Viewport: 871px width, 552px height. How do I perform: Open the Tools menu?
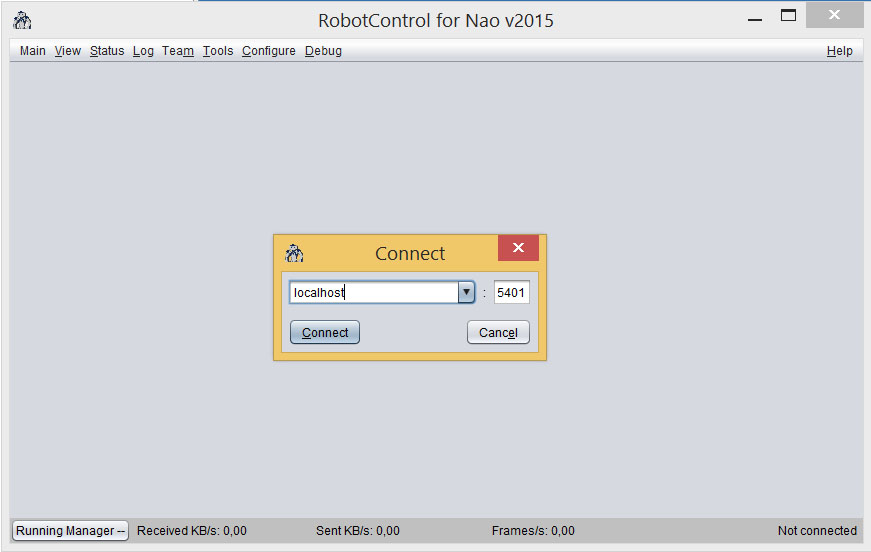[x=218, y=51]
